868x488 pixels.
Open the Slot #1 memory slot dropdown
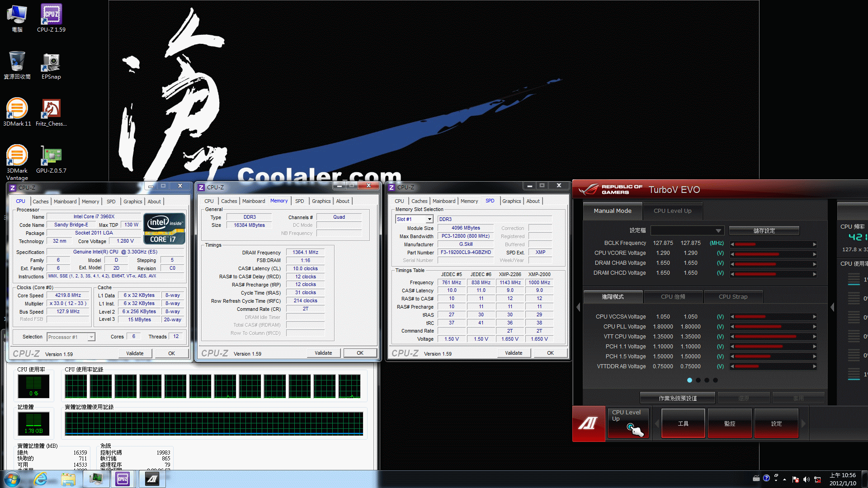tap(415, 219)
